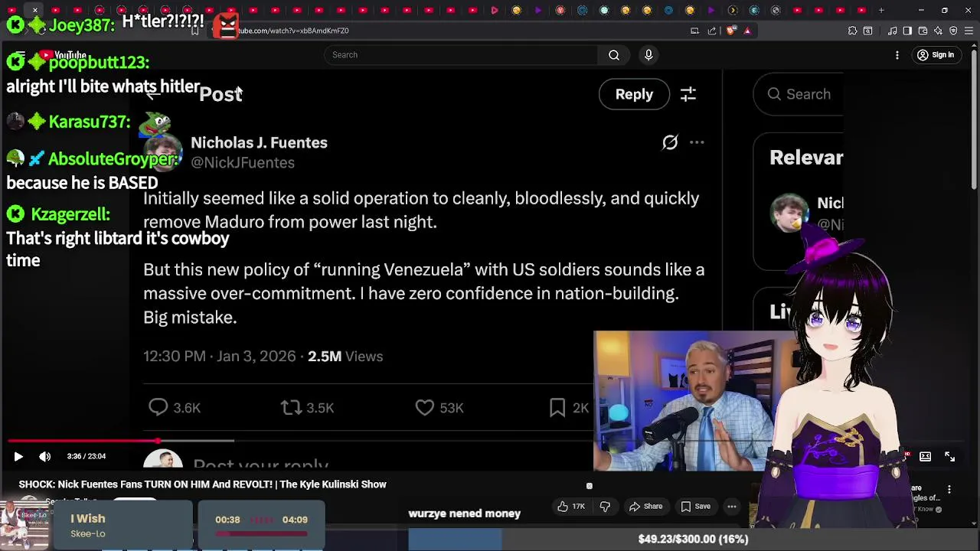
Task: Click the page URL in the address bar
Action: pos(293,31)
